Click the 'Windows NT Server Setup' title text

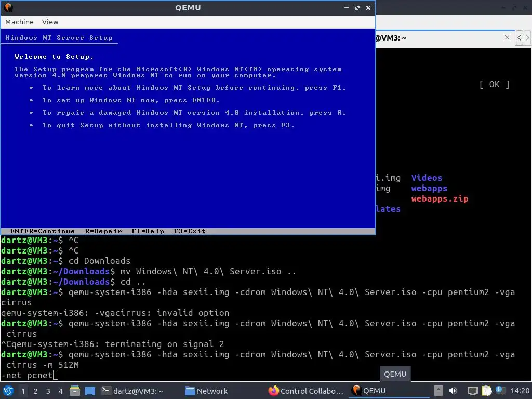(59, 38)
